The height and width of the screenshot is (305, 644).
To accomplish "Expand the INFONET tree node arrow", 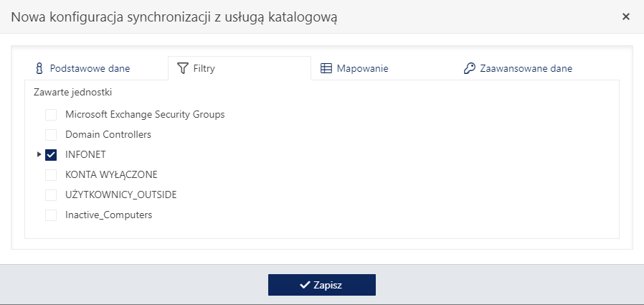I will [x=39, y=154].
